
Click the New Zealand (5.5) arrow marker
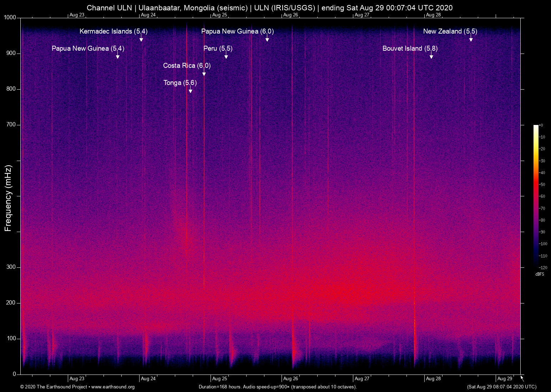pos(471,39)
